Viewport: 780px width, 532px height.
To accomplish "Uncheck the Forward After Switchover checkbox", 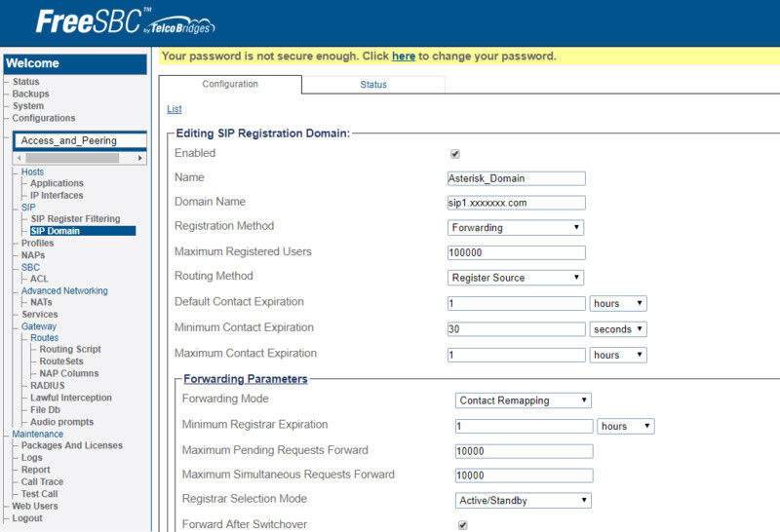I will pos(462,525).
